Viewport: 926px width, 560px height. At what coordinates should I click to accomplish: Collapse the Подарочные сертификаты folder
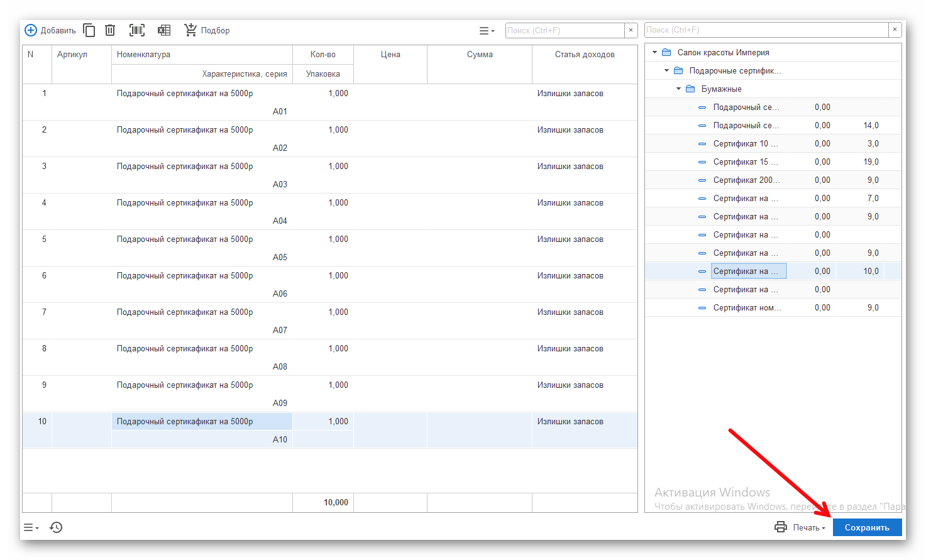666,71
